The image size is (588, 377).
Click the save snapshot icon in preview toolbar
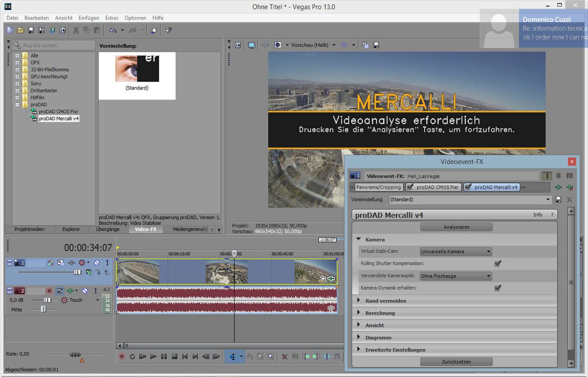click(x=376, y=45)
